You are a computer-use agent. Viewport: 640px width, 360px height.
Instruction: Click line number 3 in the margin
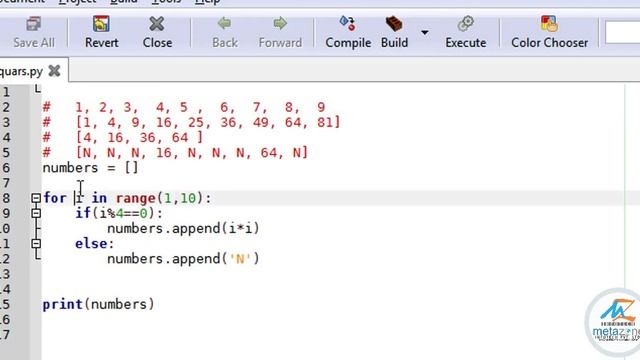tap(6, 122)
